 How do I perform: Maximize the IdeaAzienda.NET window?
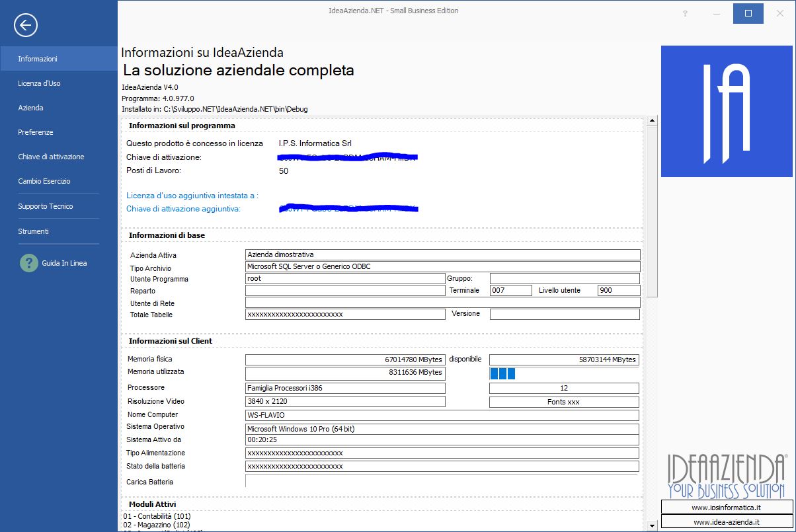pos(748,13)
